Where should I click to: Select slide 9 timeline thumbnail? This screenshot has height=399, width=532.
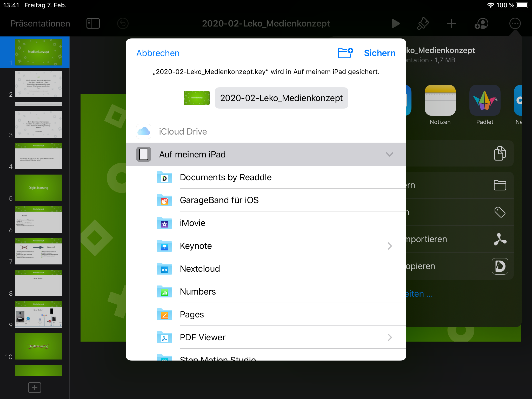[x=38, y=315]
